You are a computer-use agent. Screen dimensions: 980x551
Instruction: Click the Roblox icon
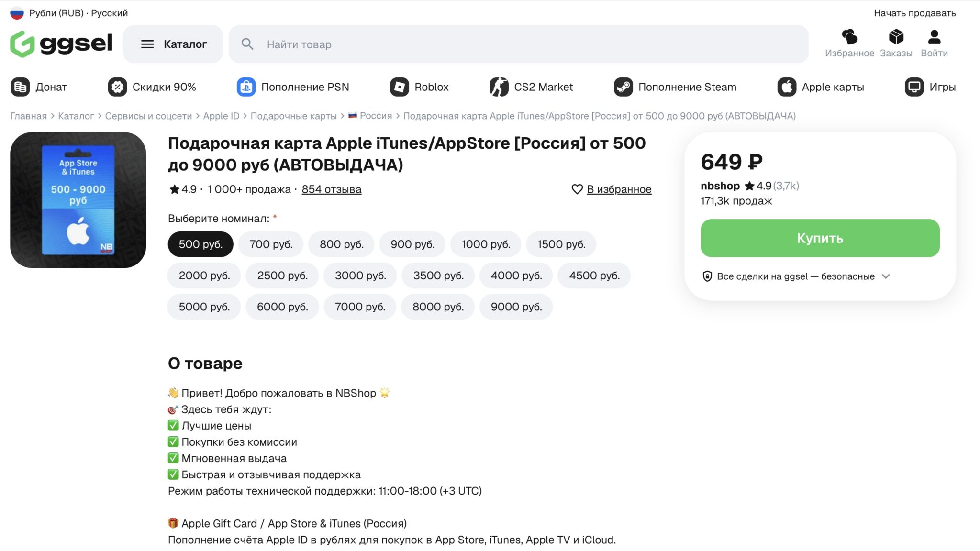pos(399,87)
